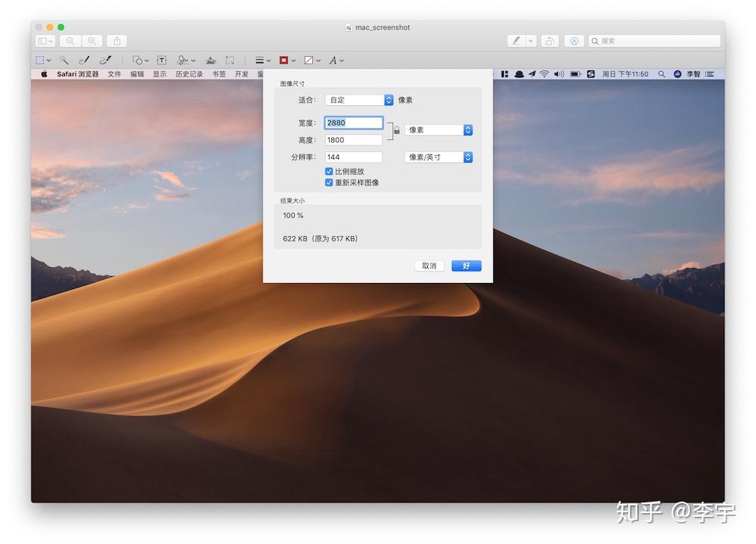Show the Markup toolbar pen icon
Viewport: 756px width, 544px height.
[x=516, y=40]
